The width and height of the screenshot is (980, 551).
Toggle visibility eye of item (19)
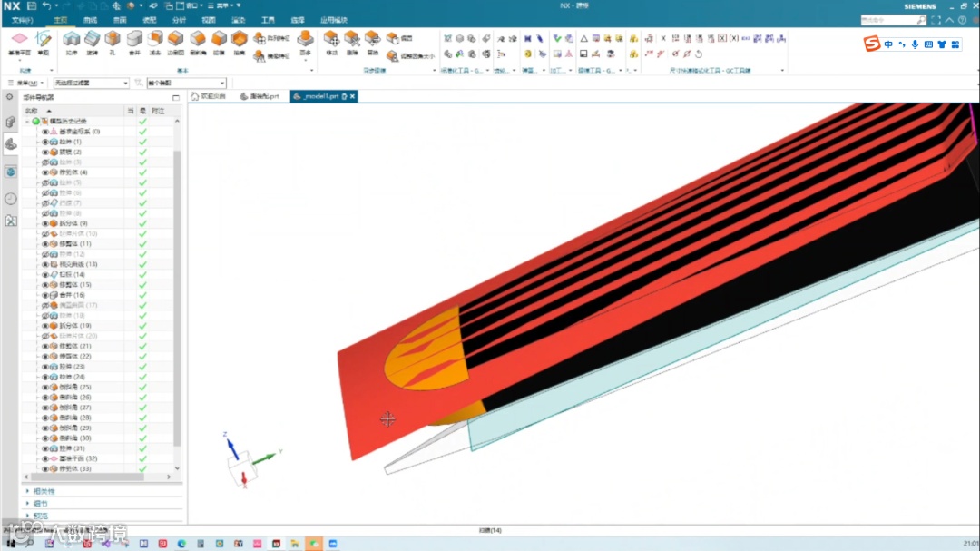tap(45, 326)
